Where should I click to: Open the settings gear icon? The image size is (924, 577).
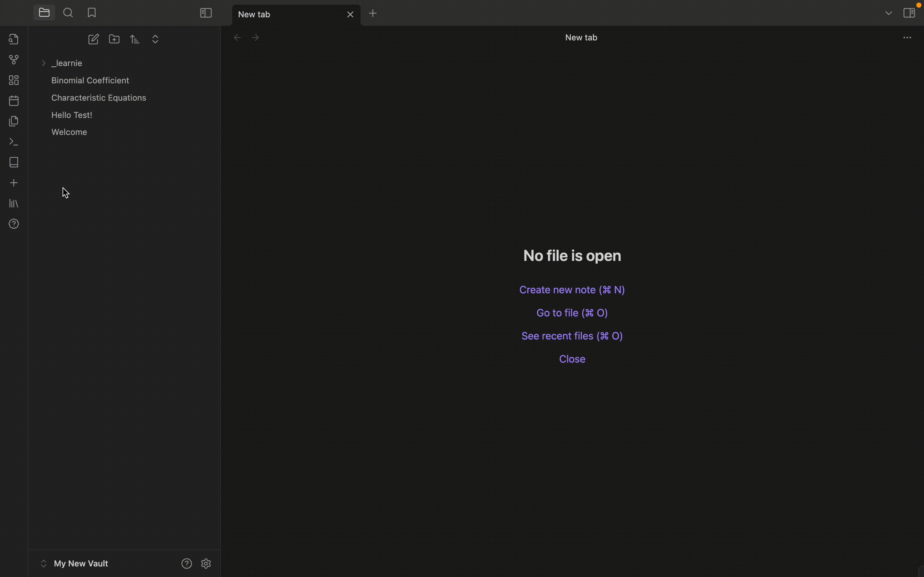[206, 563]
